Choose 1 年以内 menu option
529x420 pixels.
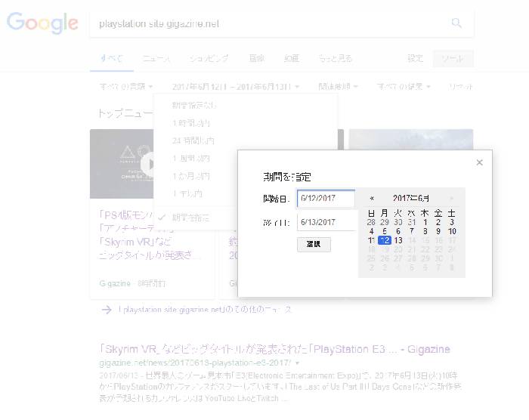coord(187,193)
